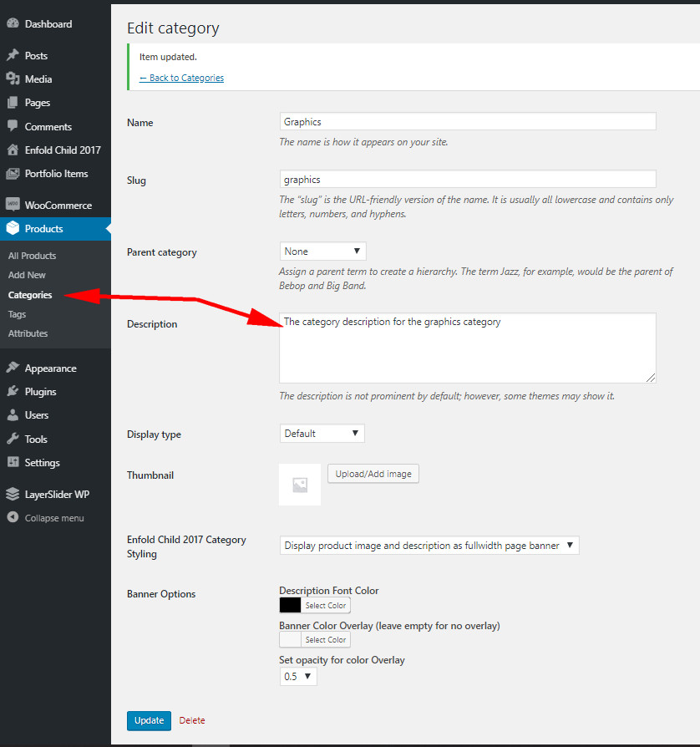Click the Appearance paintbrush icon
Image resolution: width=700 pixels, height=747 pixels.
point(13,368)
